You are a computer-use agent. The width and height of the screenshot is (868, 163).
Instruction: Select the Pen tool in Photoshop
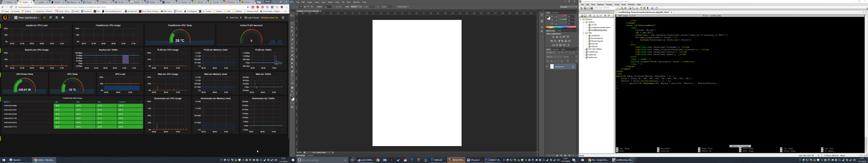click(x=292, y=71)
